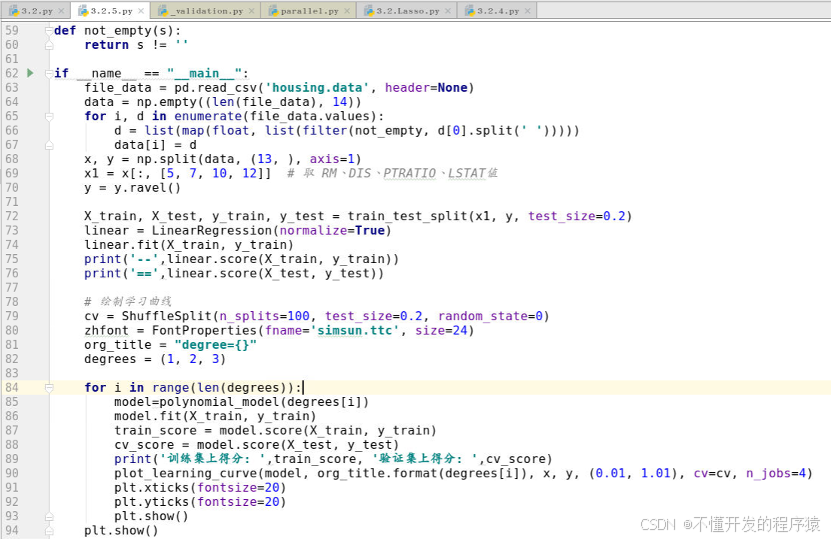This screenshot has height=540, width=832.
Task: Click the "degree={}" string on line 81
Action: (215, 345)
